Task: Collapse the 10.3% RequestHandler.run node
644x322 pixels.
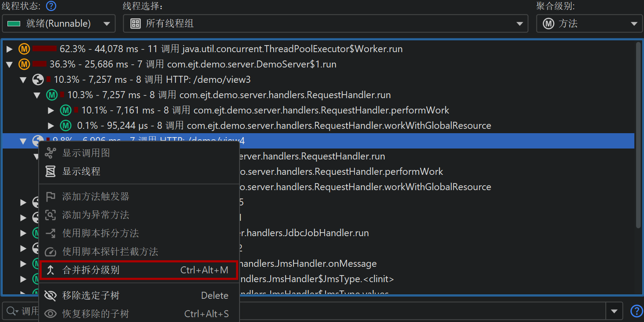Action: click(x=38, y=95)
